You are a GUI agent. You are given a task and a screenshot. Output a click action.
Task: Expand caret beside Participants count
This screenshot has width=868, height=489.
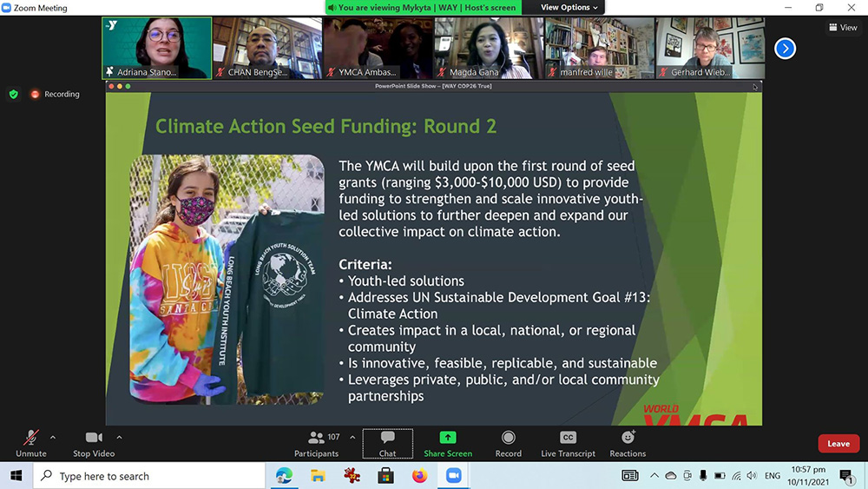click(352, 438)
